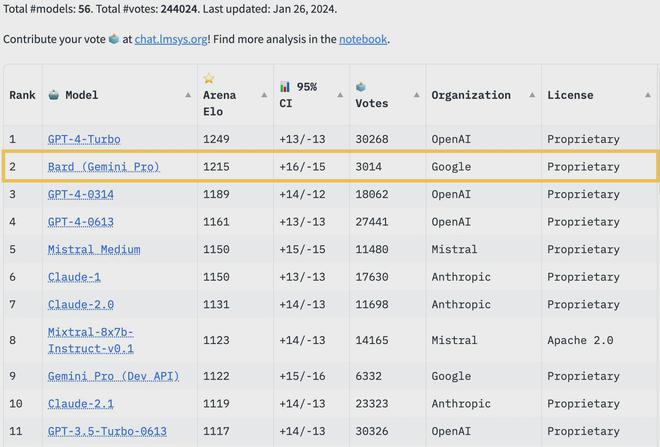The width and height of the screenshot is (660, 447).
Task: Open the Claude-2.1 model link
Action: tap(80, 404)
